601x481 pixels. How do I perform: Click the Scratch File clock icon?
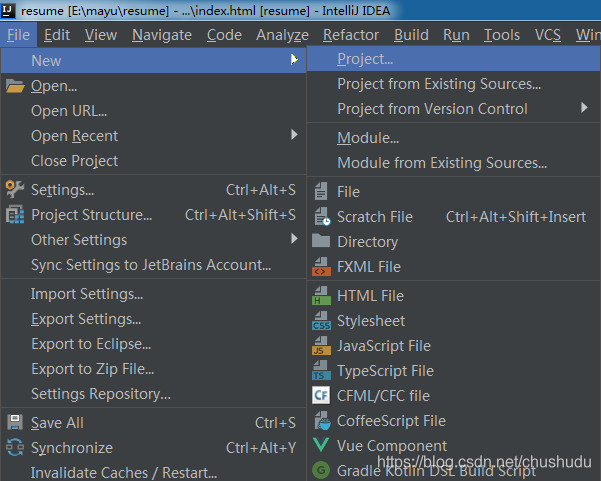tap(322, 217)
